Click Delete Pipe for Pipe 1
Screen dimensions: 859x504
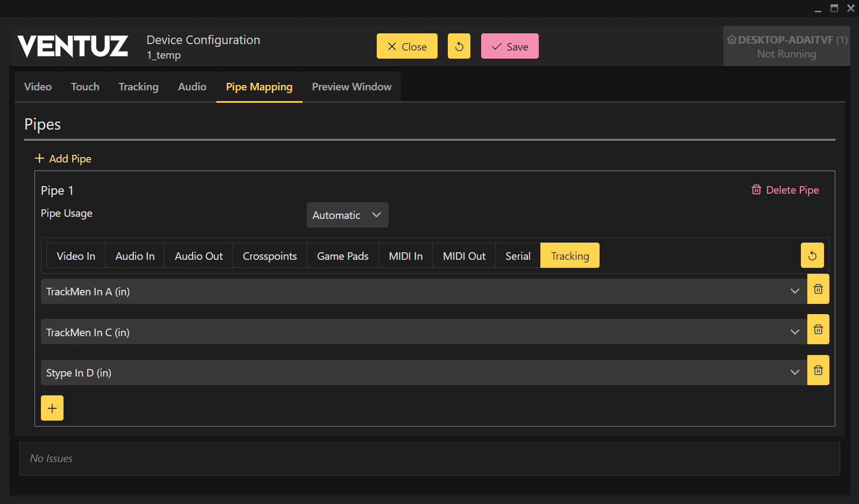(x=785, y=190)
